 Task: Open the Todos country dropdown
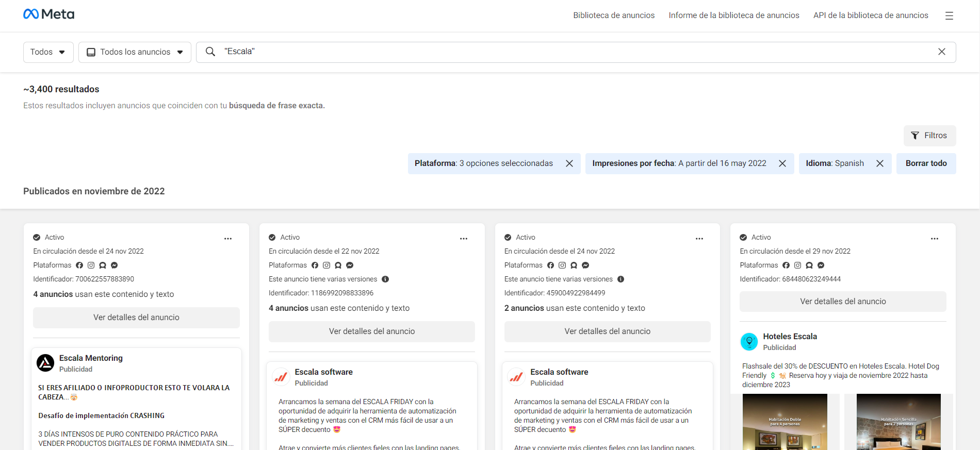[48, 52]
